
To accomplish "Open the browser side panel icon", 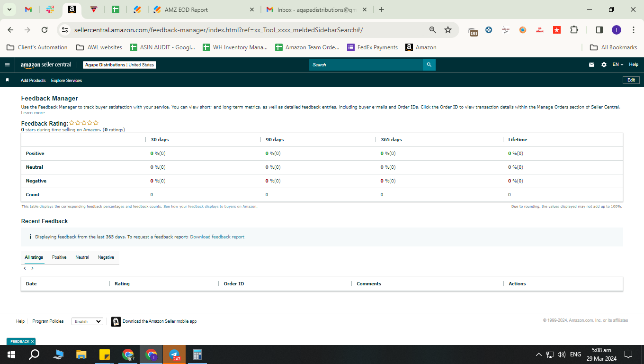I will (599, 29).
